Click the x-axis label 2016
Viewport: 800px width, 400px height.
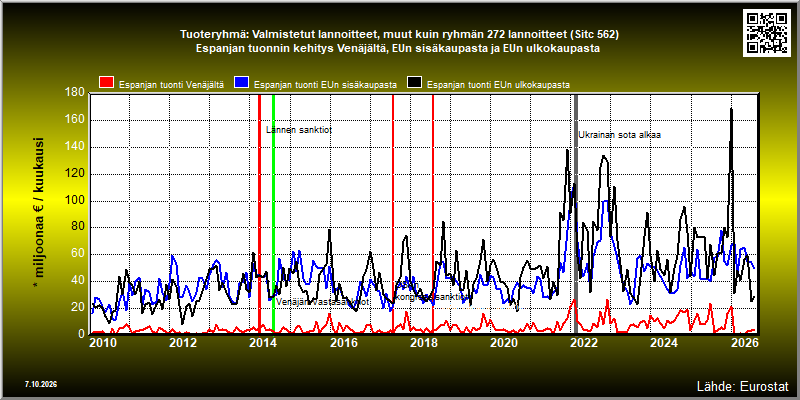[x=343, y=342]
